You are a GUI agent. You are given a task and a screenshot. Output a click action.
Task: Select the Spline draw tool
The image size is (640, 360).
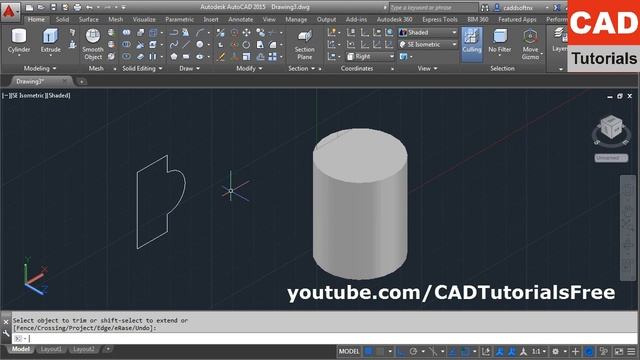coord(173,44)
